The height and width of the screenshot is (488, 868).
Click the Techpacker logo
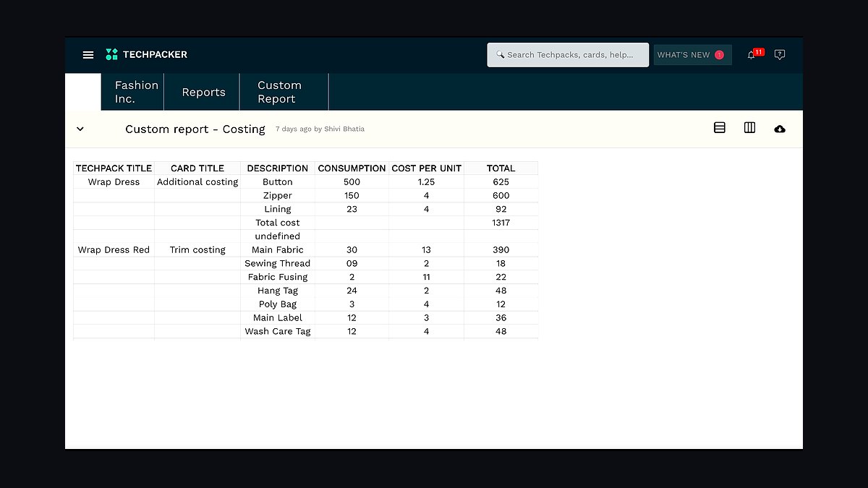[146, 54]
